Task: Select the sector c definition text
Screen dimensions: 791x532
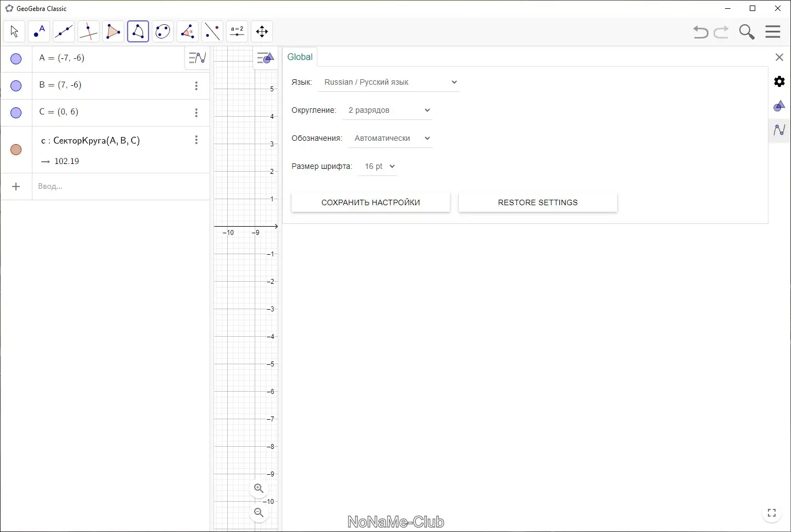Action: click(91, 141)
